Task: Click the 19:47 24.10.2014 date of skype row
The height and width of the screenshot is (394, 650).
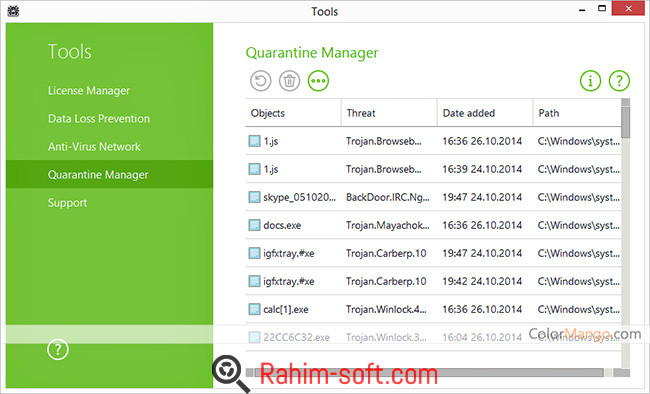Action: [482, 197]
